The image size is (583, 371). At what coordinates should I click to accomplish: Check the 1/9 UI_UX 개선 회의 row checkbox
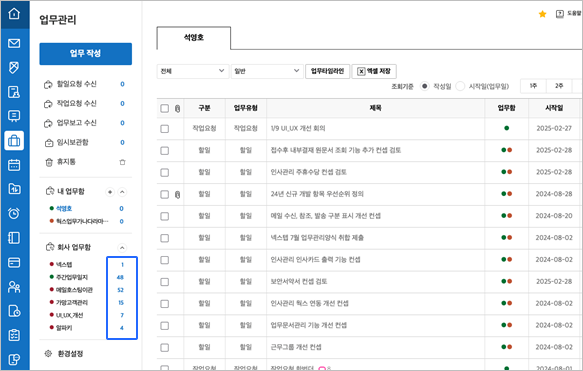[x=164, y=129]
